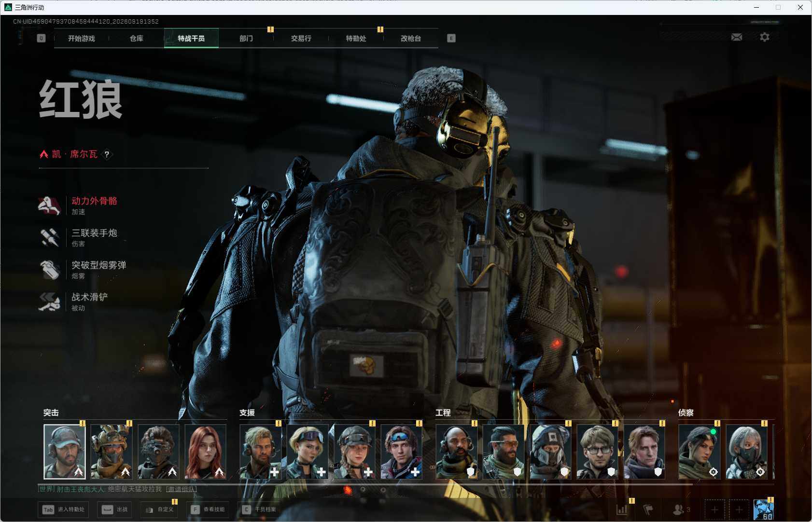Select the bearded assault operator with cap

click(x=65, y=452)
